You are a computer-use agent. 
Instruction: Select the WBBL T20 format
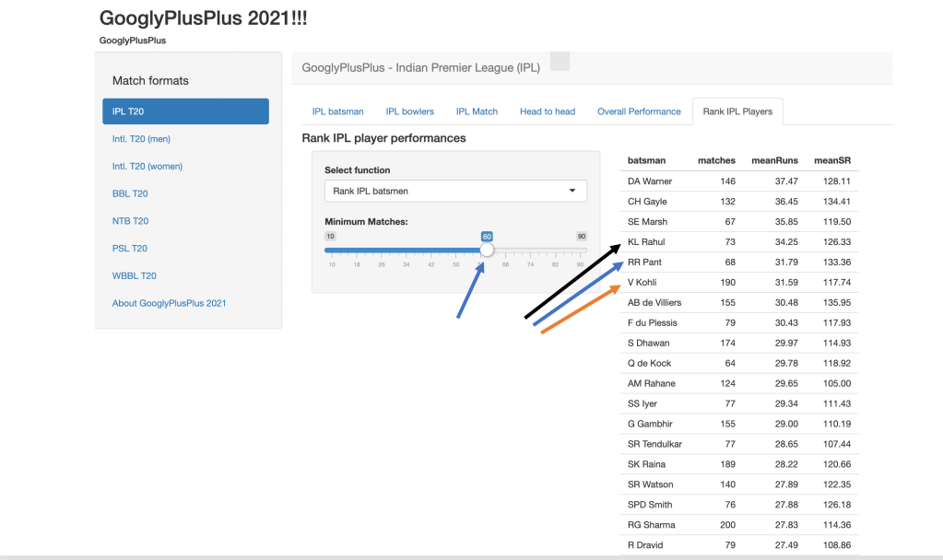[x=135, y=275]
